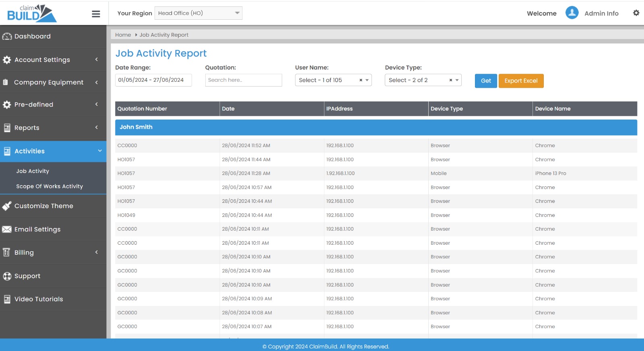644x351 pixels.
Task: Open Scope Of Works Activity submenu item
Action: [x=50, y=186]
